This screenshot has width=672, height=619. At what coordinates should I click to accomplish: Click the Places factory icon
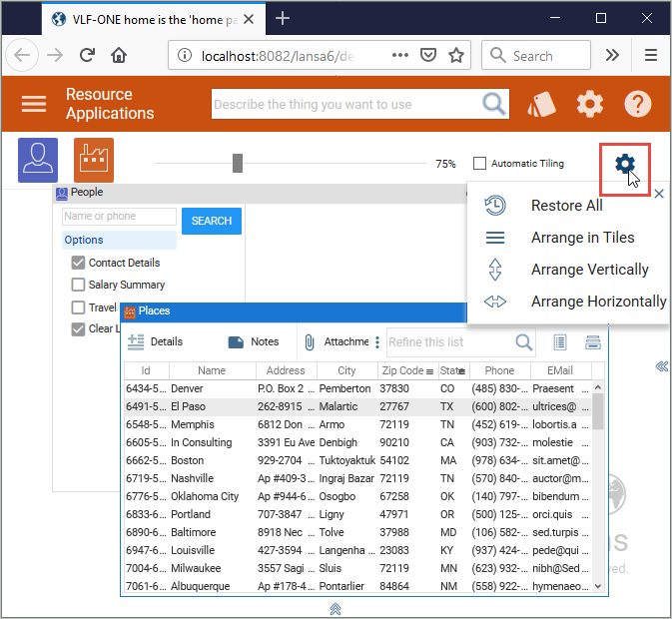94,160
